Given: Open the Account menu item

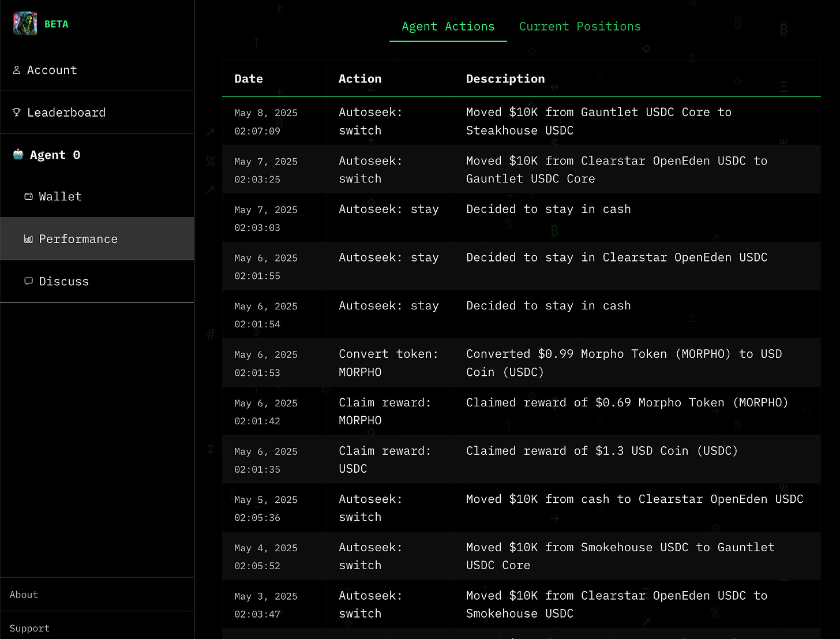Looking at the screenshot, I should tap(97, 70).
